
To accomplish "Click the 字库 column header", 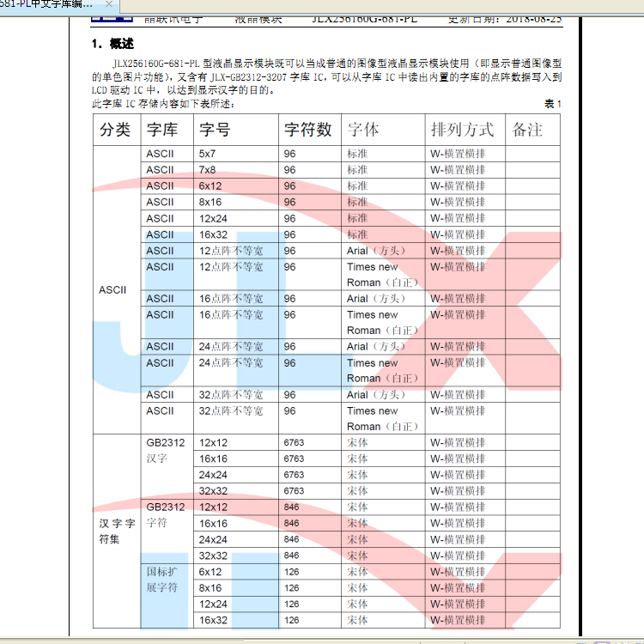I will coord(162,130).
